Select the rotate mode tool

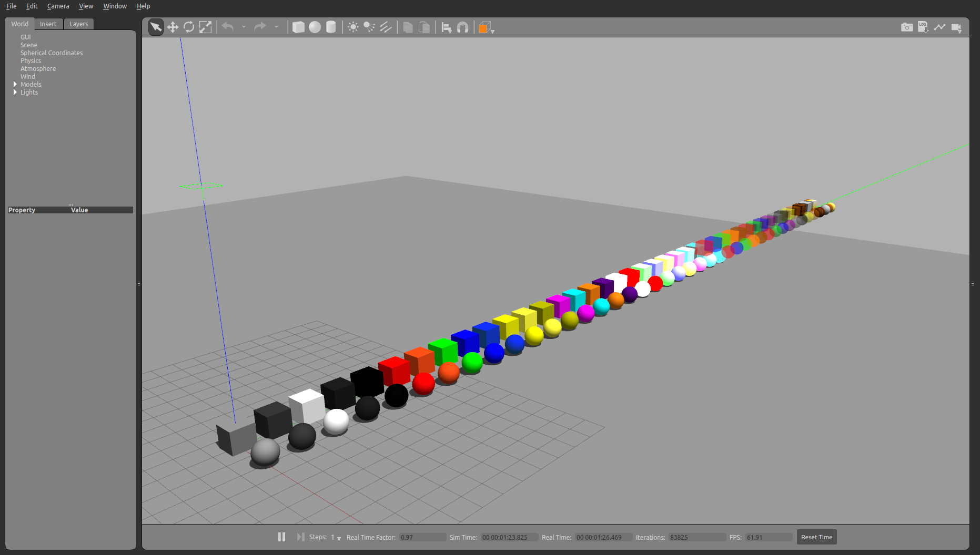click(189, 27)
